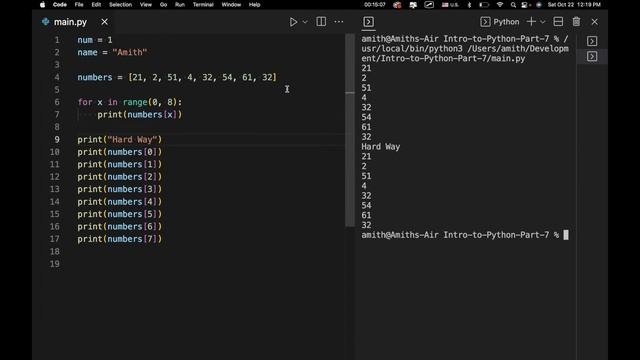Viewport: 640px width, 360px height.
Task: Click line number 19 in gutter
Action: (x=55, y=264)
